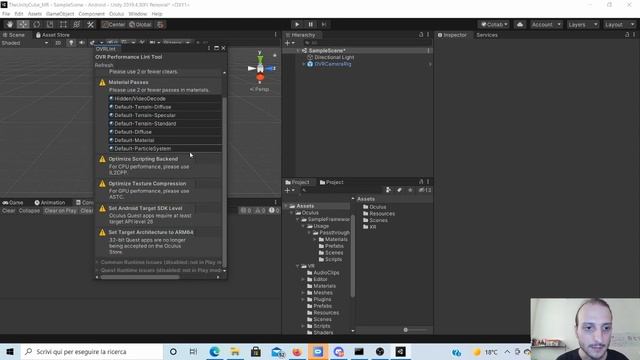Search by type icon in Project panel
Image resolution: width=640 pixels, height=360 pixels.
389,190
